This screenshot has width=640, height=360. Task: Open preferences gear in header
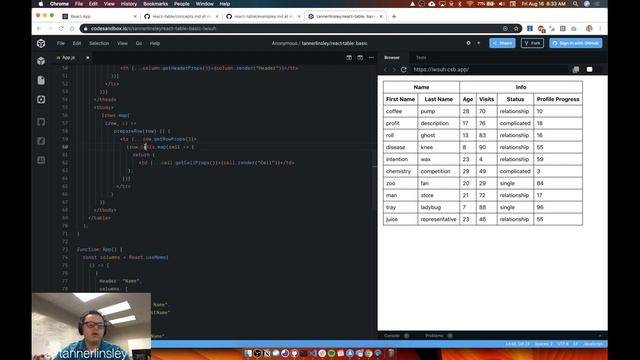pyautogui.click(x=469, y=43)
